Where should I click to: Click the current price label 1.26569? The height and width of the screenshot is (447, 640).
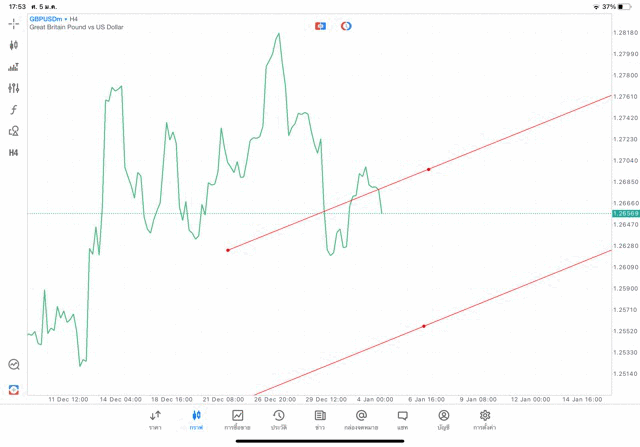pyautogui.click(x=624, y=213)
